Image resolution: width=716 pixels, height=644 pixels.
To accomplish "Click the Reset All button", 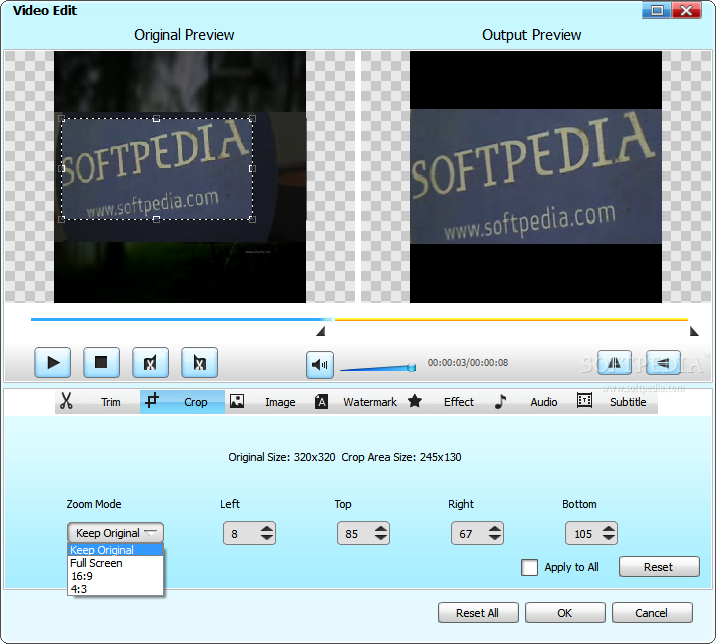I will [478, 612].
